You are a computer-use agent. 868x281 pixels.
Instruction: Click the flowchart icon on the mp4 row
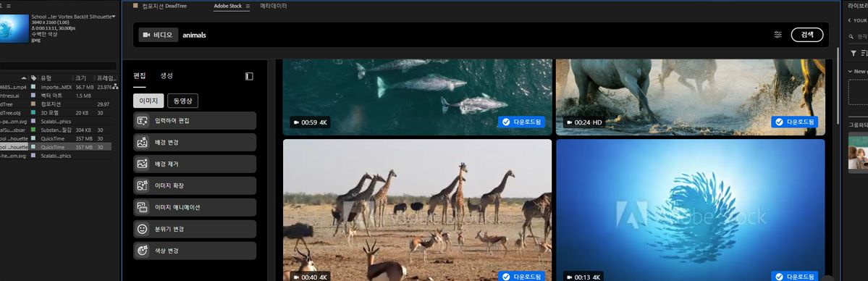[115, 86]
